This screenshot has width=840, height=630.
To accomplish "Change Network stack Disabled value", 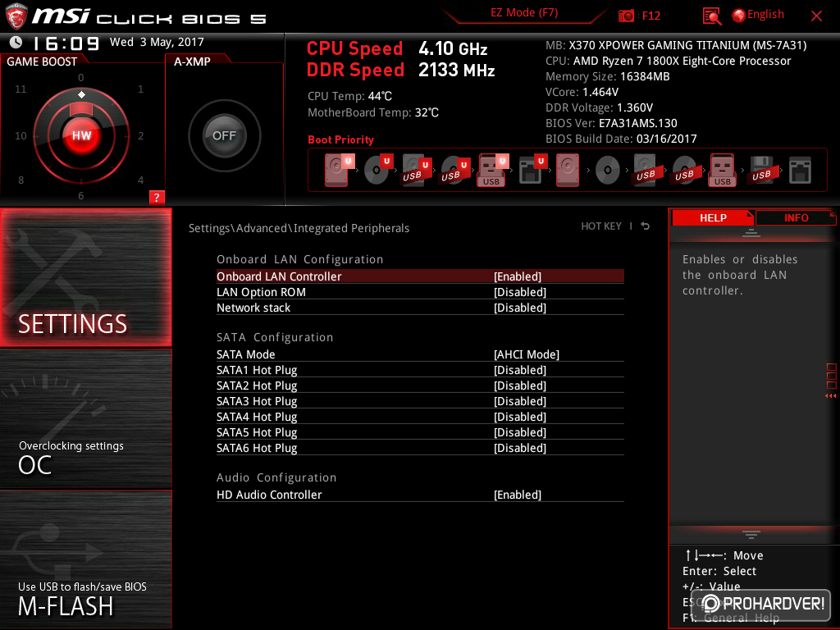I will pyautogui.click(x=519, y=308).
